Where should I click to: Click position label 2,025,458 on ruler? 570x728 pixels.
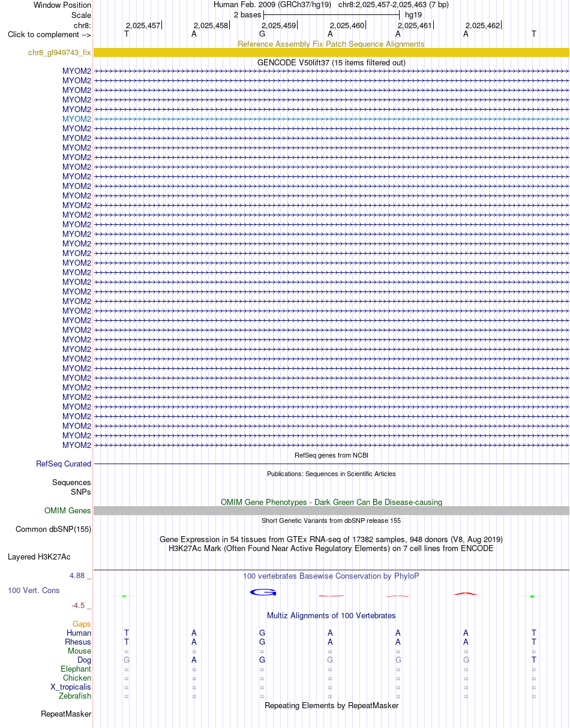211,25
